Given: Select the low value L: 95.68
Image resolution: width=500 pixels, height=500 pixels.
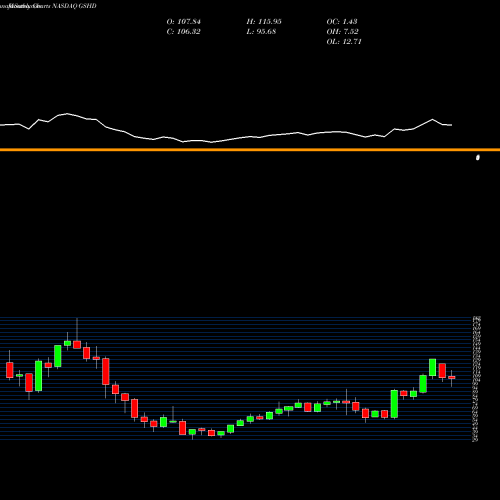Looking at the screenshot, I should pyautogui.click(x=261, y=32).
